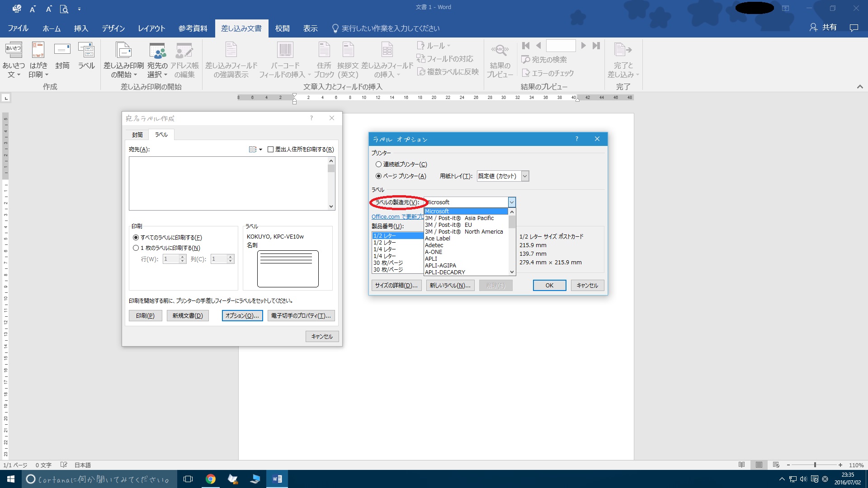Switch to the 封筒 tab in dialog
The height and width of the screenshot is (488, 868).
pyautogui.click(x=137, y=135)
